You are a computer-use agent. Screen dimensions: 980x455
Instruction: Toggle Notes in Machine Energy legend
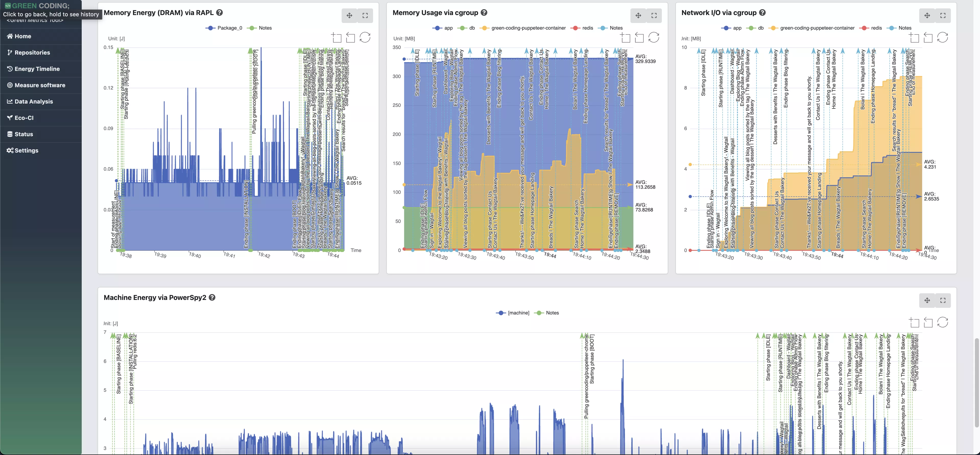click(x=552, y=313)
